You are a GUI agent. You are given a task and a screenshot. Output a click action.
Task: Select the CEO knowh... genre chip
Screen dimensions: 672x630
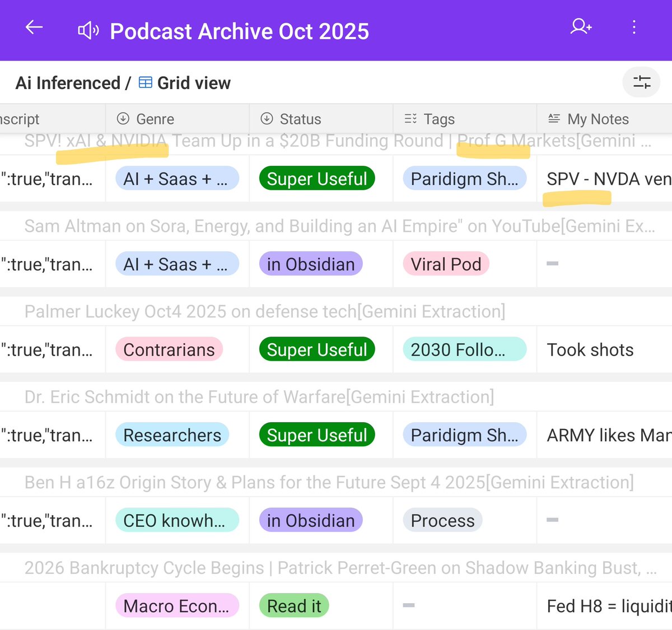tap(177, 520)
